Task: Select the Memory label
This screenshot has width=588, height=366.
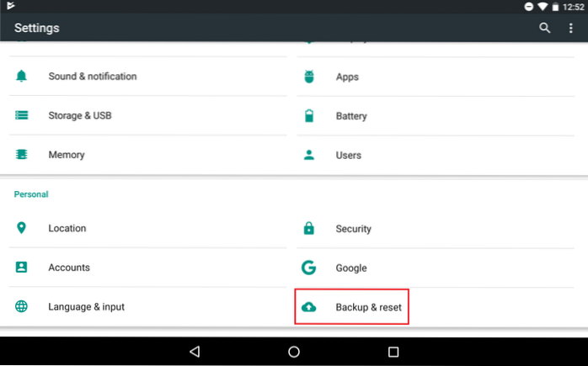Action: click(67, 155)
